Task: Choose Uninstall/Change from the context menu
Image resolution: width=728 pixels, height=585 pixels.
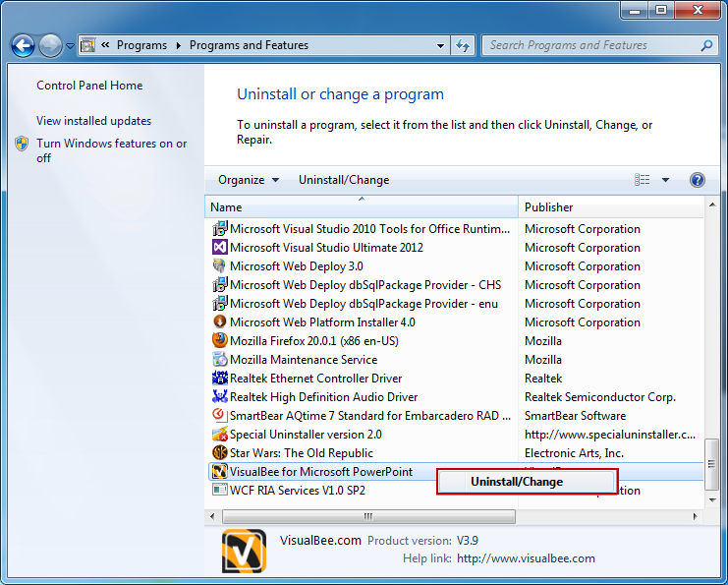Action: [x=527, y=482]
